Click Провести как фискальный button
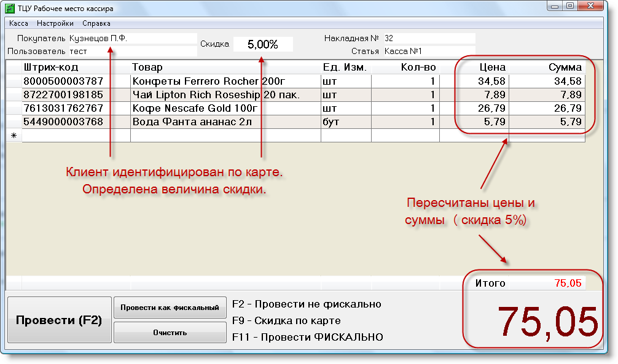 [170, 308]
